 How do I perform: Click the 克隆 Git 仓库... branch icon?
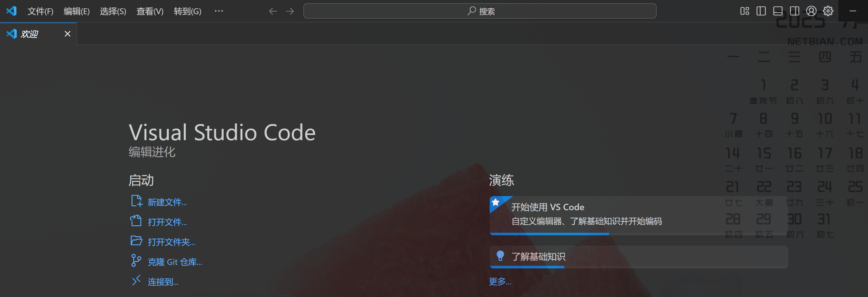136,261
